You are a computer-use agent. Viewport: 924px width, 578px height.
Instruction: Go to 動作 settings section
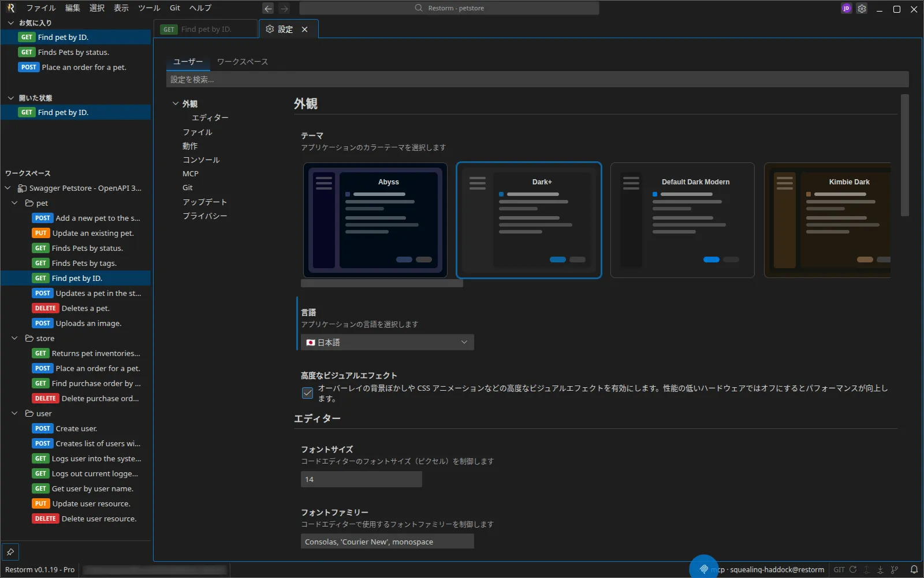(190, 146)
